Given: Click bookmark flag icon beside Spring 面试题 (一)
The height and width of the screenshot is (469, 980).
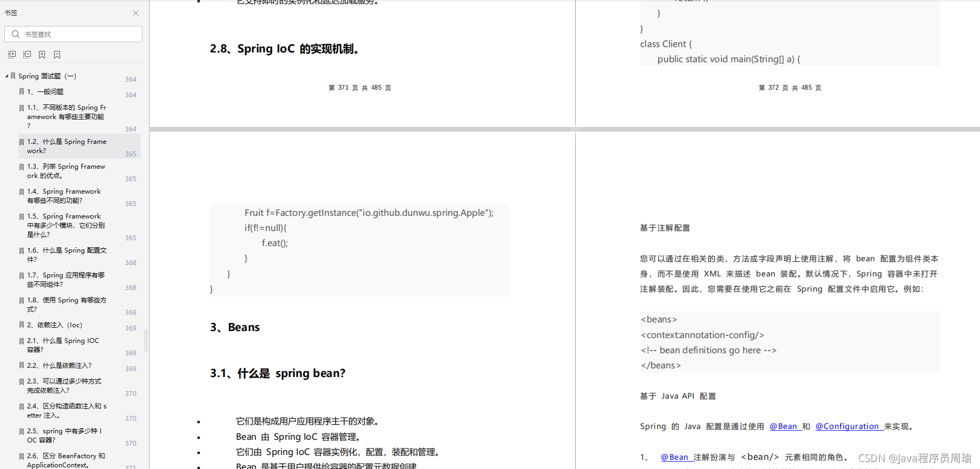Looking at the screenshot, I should tap(13, 76).
